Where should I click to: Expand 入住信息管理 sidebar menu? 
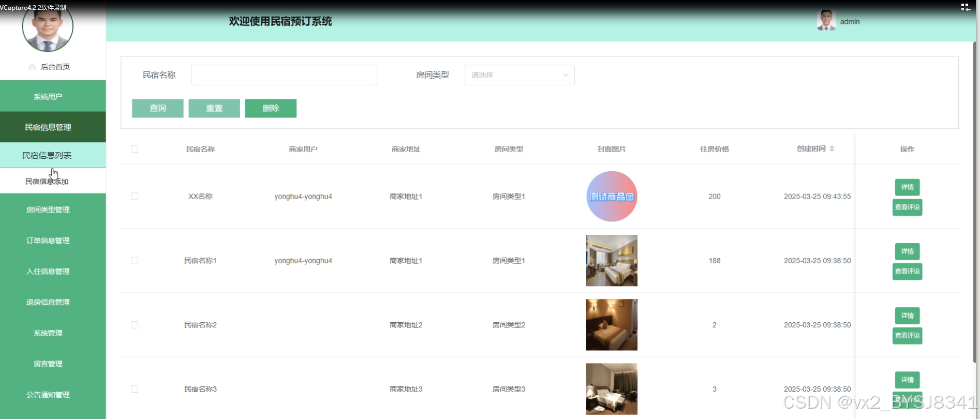pyautogui.click(x=53, y=271)
